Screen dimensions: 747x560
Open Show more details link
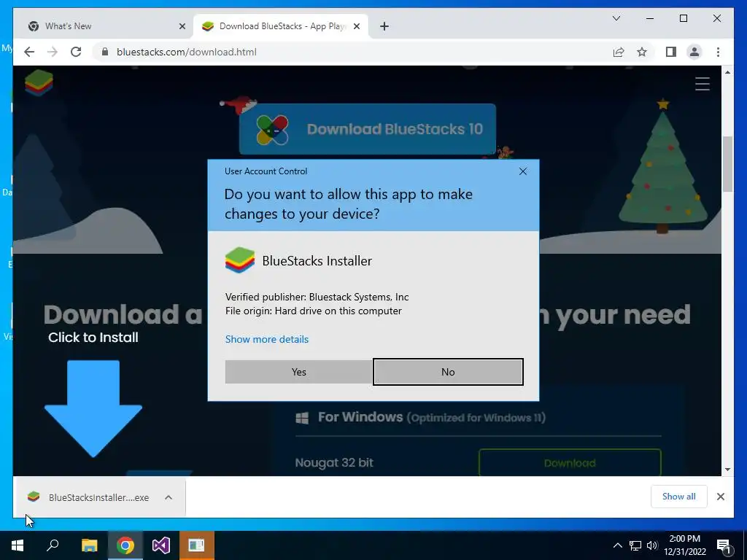(267, 339)
